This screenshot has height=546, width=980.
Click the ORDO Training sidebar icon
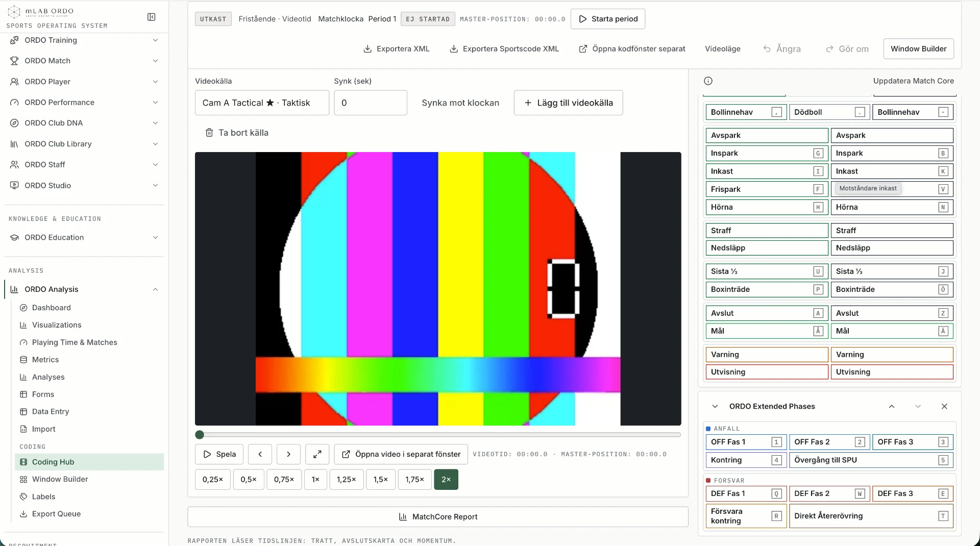(14, 40)
